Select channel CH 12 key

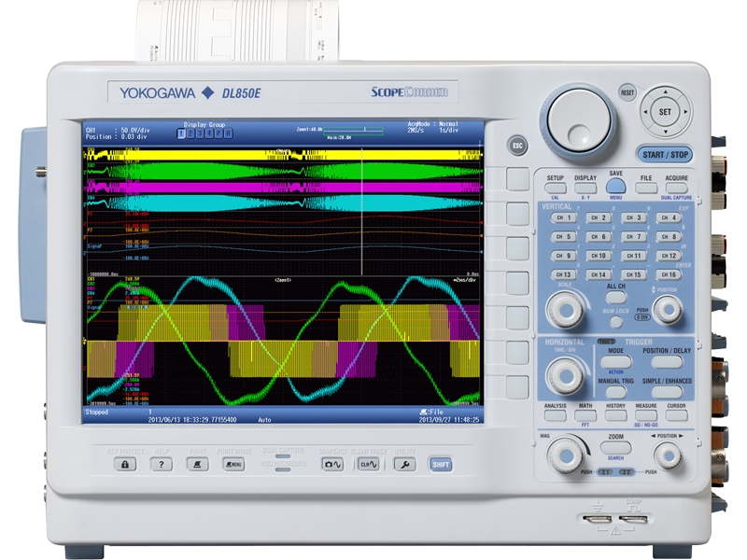click(669, 256)
